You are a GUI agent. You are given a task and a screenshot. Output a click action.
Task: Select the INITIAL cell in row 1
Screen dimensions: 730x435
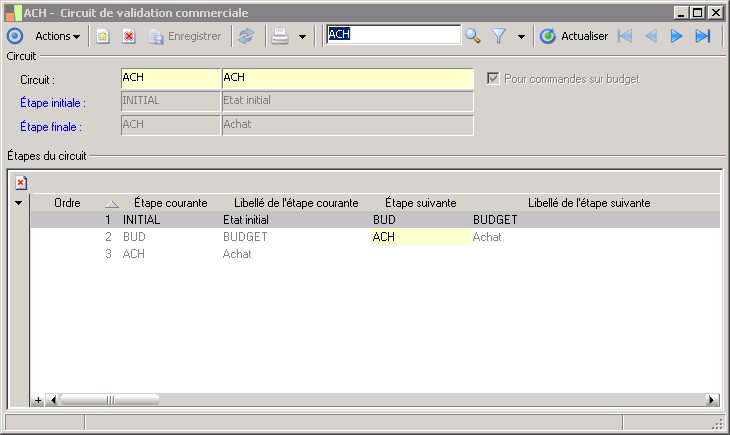click(171, 220)
